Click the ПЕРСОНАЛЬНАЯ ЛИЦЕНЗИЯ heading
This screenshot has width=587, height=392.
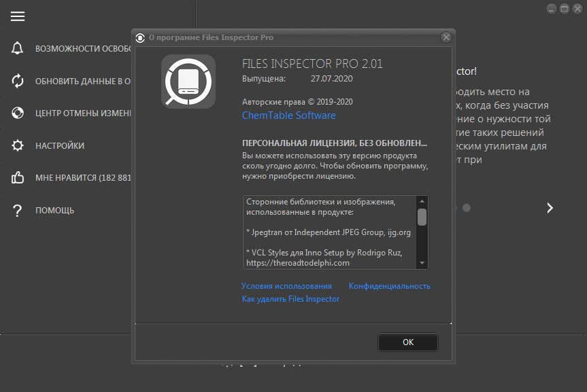point(334,143)
